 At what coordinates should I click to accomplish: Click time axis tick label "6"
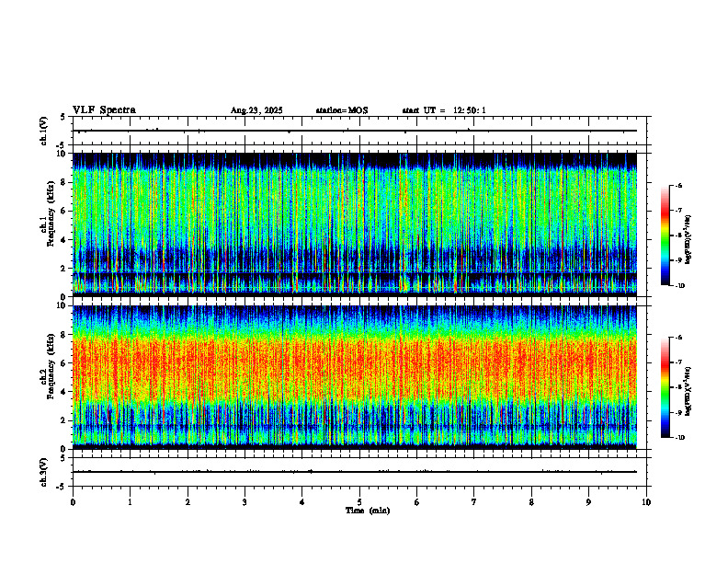[x=417, y=502]
